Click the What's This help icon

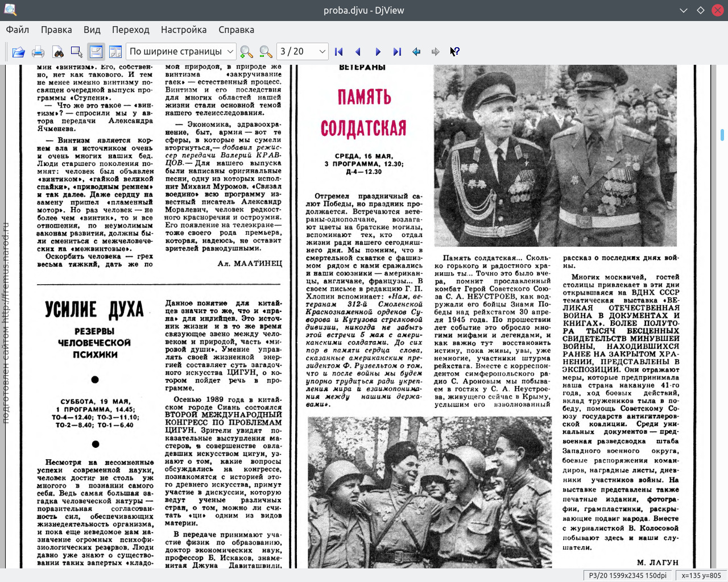click(x=455, y=52)
